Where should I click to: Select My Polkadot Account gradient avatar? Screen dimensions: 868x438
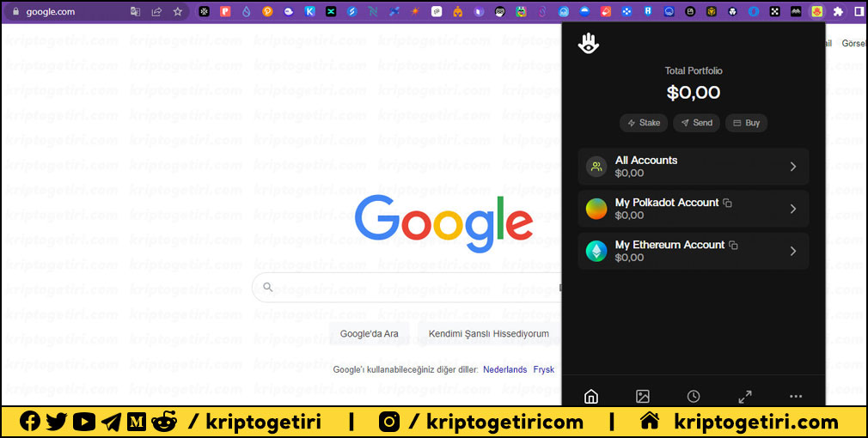(596, 209)
